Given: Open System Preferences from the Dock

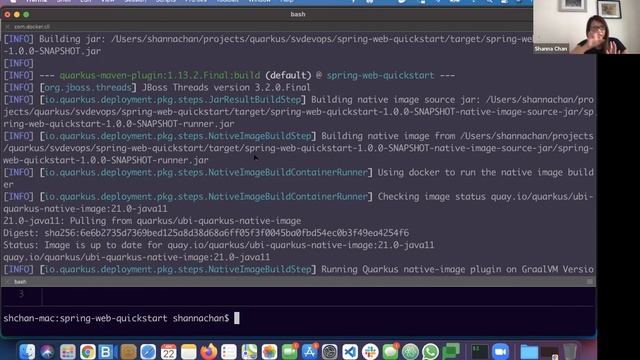Looking at the screenshot, I should tap(330, 351).
